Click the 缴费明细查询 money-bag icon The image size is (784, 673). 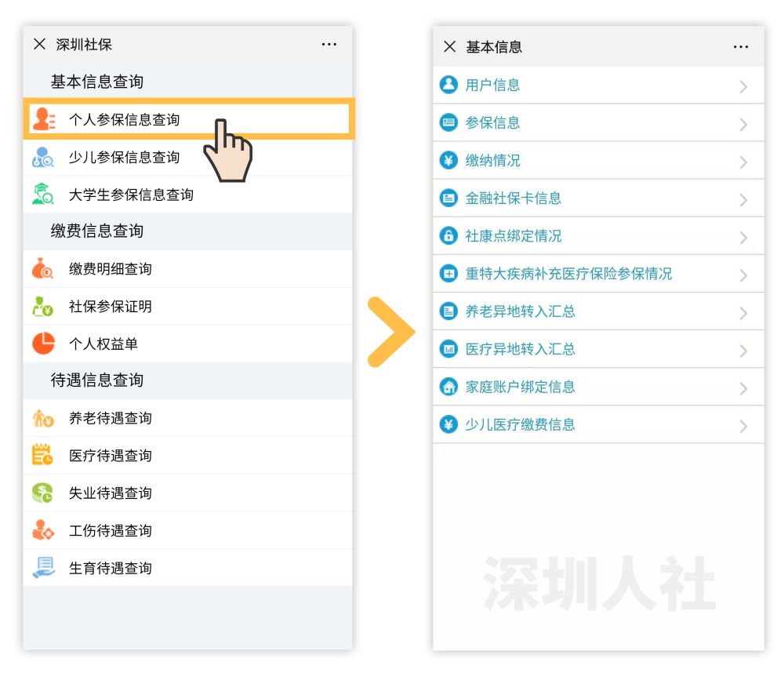[43, 268]
